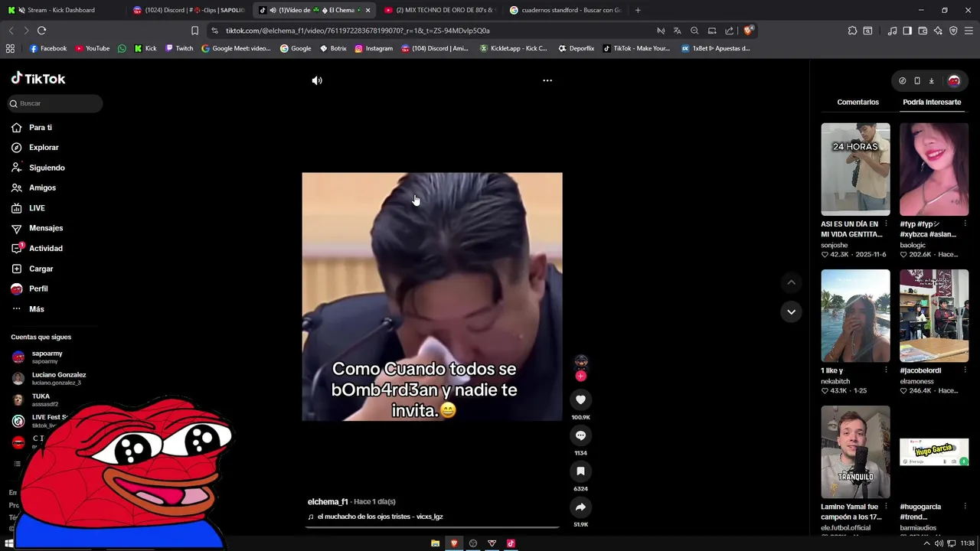Image resolution: width=980 pixels, height=551 pixels.
Task: Open the 24 HORAS video thumbnail
Action: (855, 169)
